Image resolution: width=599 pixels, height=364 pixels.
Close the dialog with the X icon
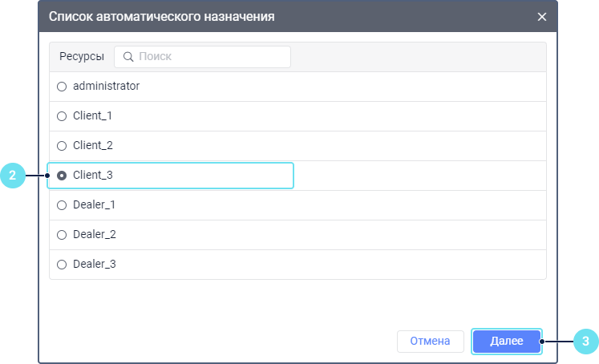(542, 17)
